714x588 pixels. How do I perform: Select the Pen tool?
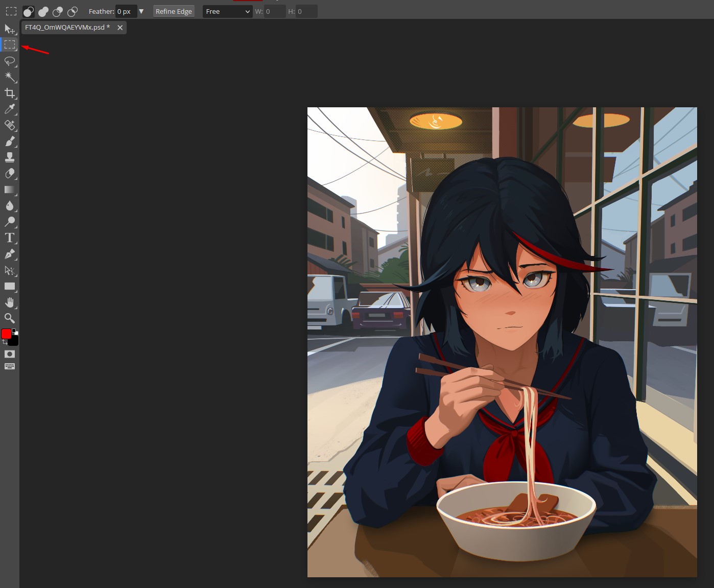pos(10,254)
